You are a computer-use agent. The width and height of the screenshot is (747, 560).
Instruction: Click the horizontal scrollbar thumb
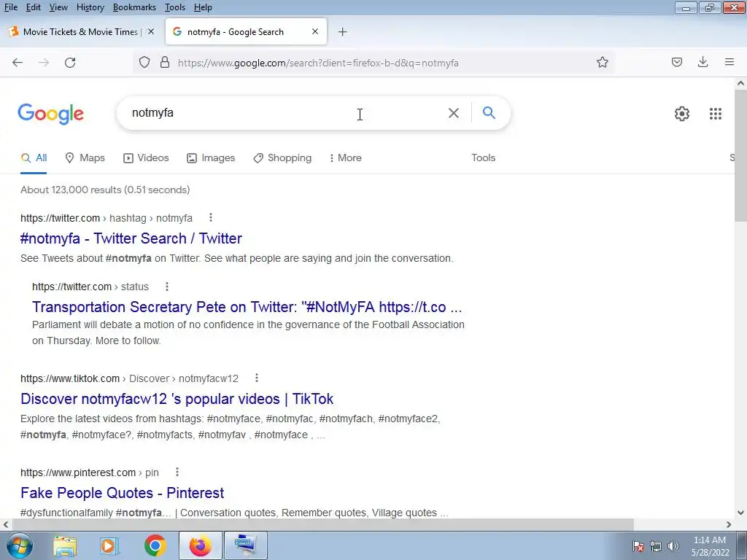[322, 524]
